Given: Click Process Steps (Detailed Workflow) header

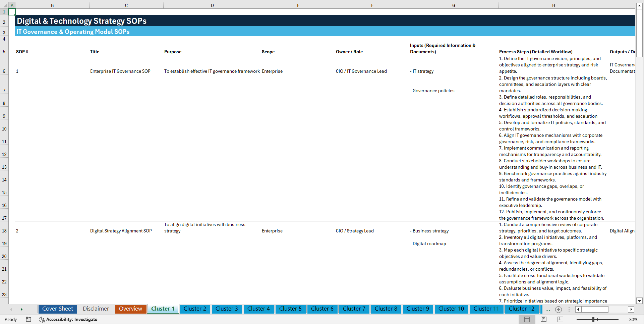Looking at the screenshot, I should (x=536, y=52).
